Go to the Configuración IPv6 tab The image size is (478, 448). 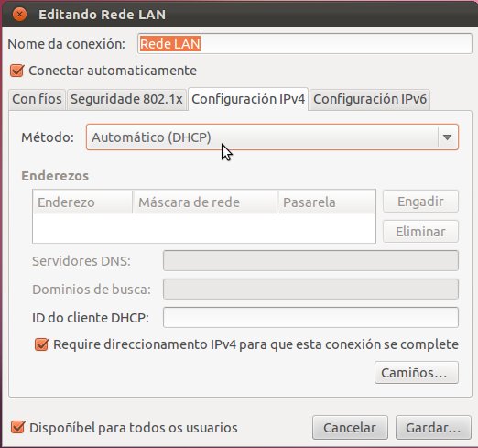370,99
